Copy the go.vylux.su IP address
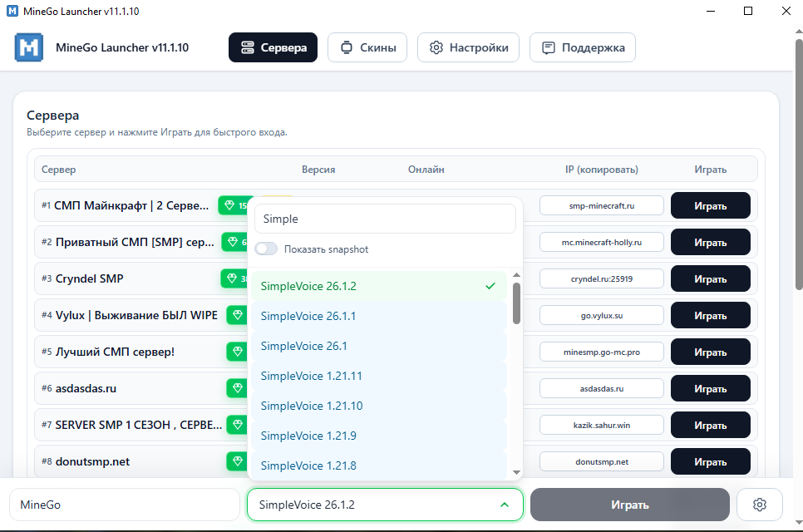 [601, 315]
